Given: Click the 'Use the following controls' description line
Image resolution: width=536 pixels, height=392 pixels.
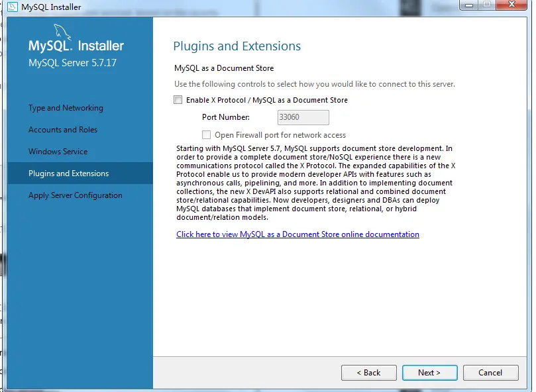Looking at the screenshot, I should [x=315, y=84].
